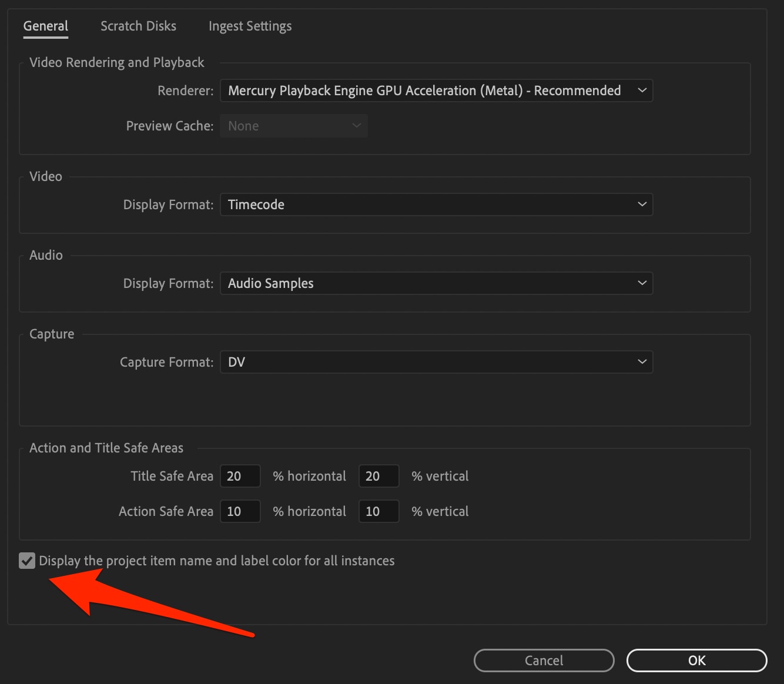Open the Video Display Format dropdown
The height and width of the screenshot is (684, 784).
coord(436,204)
